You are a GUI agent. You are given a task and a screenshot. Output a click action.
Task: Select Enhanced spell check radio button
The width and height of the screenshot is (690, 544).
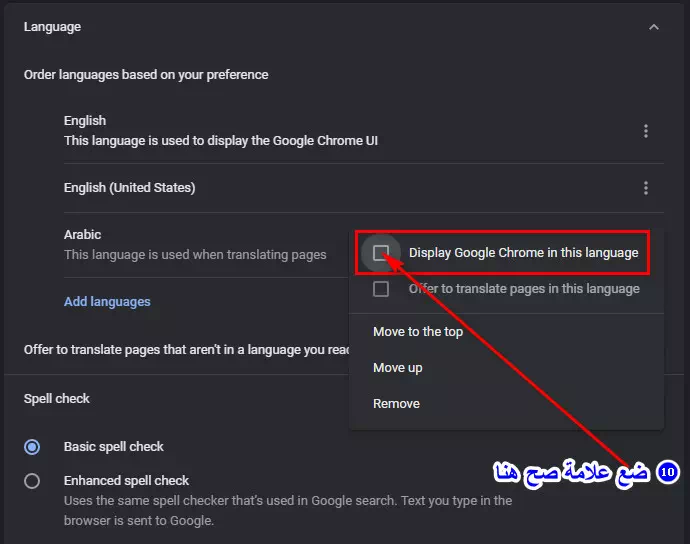(32, 481)
